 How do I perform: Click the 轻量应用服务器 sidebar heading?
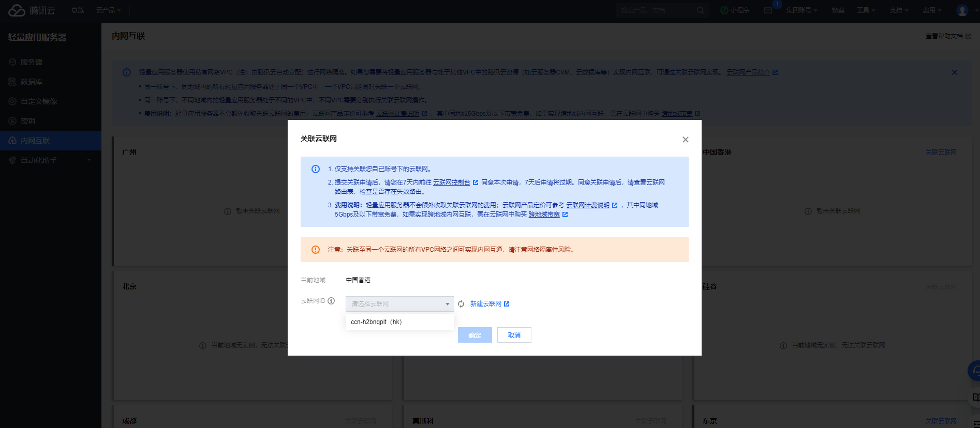[x=37, y=37]
